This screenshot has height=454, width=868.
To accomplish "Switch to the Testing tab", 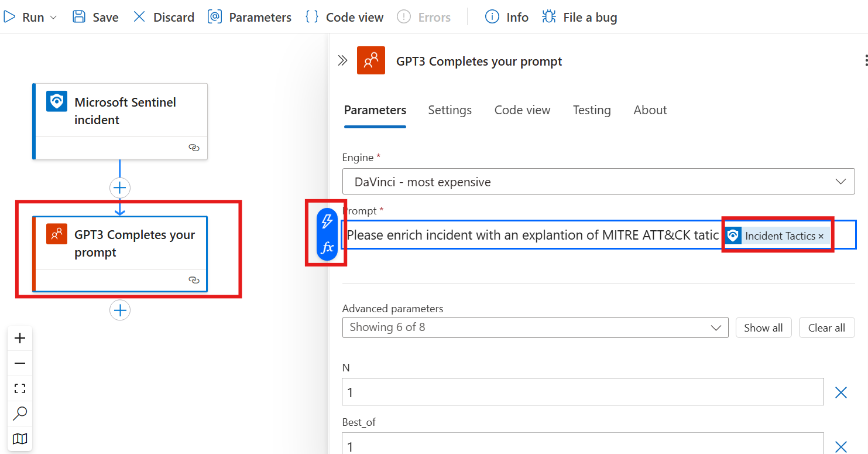I will (592, 110).
